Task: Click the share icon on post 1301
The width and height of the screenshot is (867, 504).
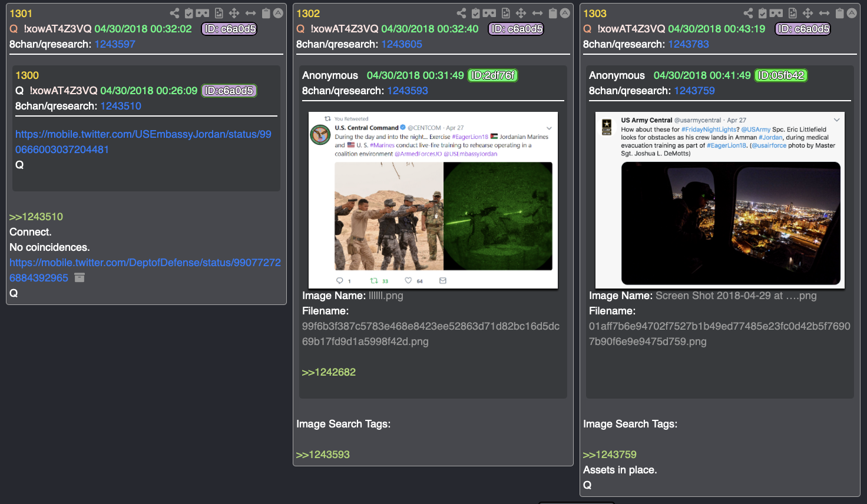Action: (174, 13)
